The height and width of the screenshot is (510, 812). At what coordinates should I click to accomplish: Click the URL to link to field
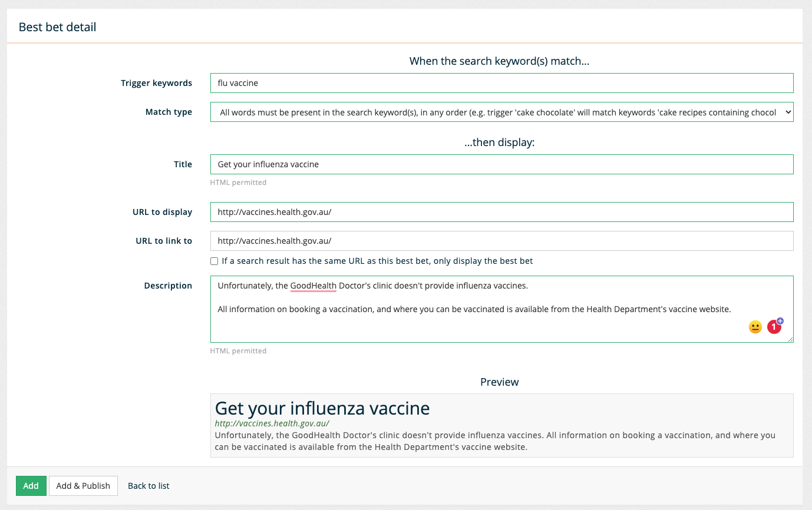pyautogui.click(x=501, y=241)
